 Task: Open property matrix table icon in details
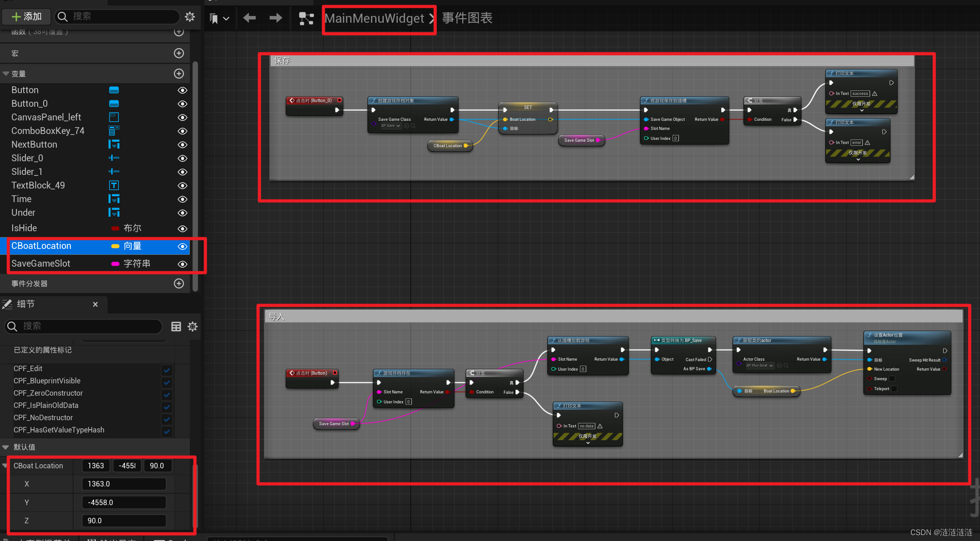pyautogui.click(x=176, y=326)
